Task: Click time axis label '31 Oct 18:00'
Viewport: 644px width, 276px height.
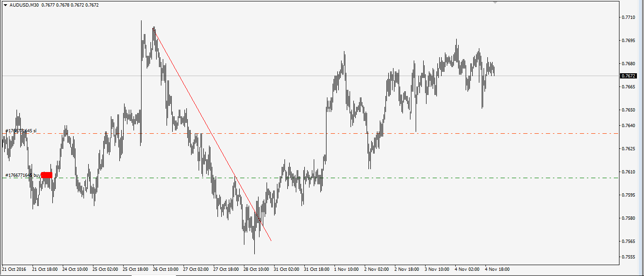Action: click(x=317, y=269)
